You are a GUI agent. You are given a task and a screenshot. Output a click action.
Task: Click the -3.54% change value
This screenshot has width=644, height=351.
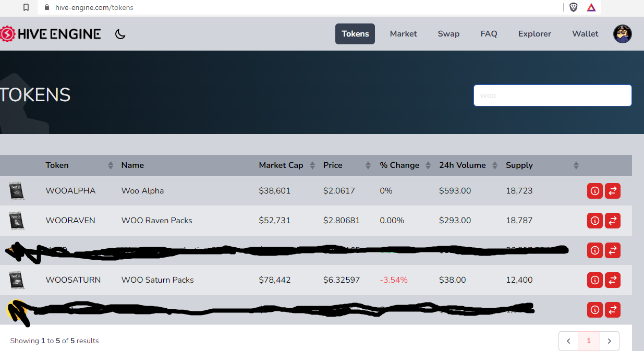[394, 280]
